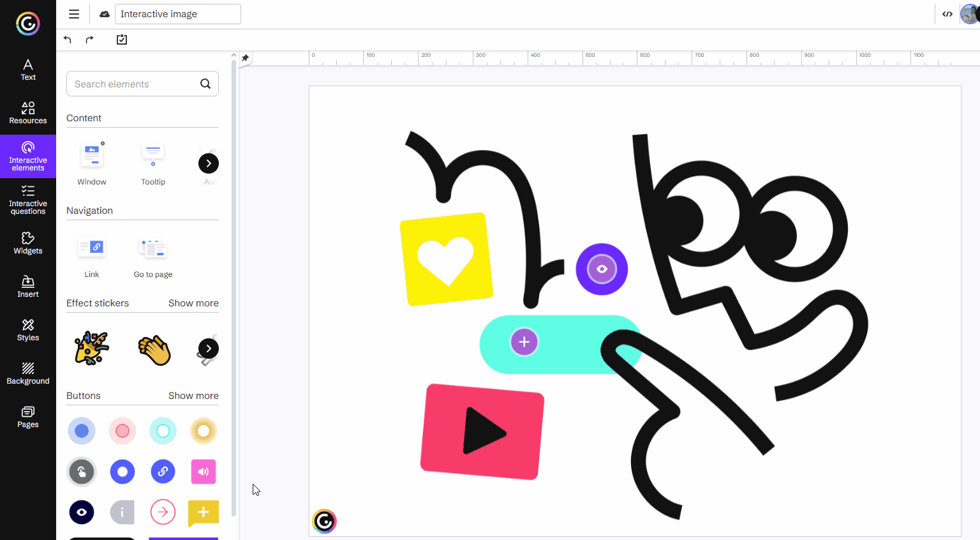The image size is (980, 540).
Task: Click the redo arrow icon
Action: click(89, 40)
